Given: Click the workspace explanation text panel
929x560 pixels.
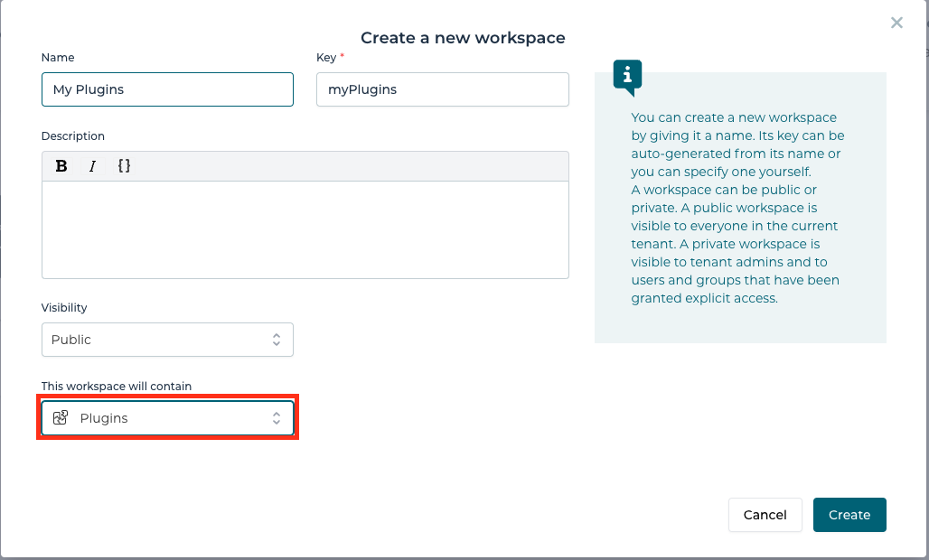Looking at the screenshot, I should tap(739, 208).
